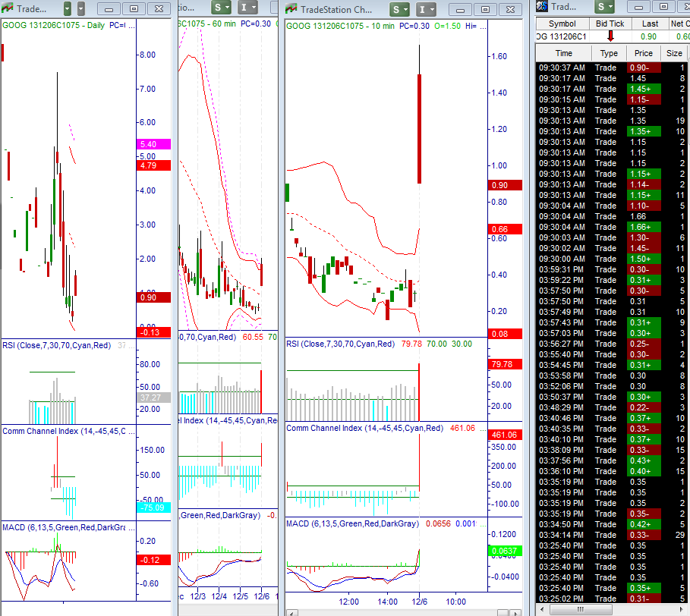Click the magenta 5.40 price label on Daily axis
Viewport: 690px width, 616px height.
(153, 144)
